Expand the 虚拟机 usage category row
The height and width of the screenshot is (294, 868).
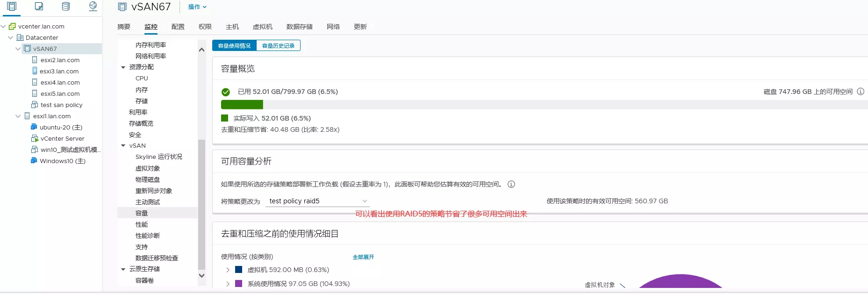(228, 270)
